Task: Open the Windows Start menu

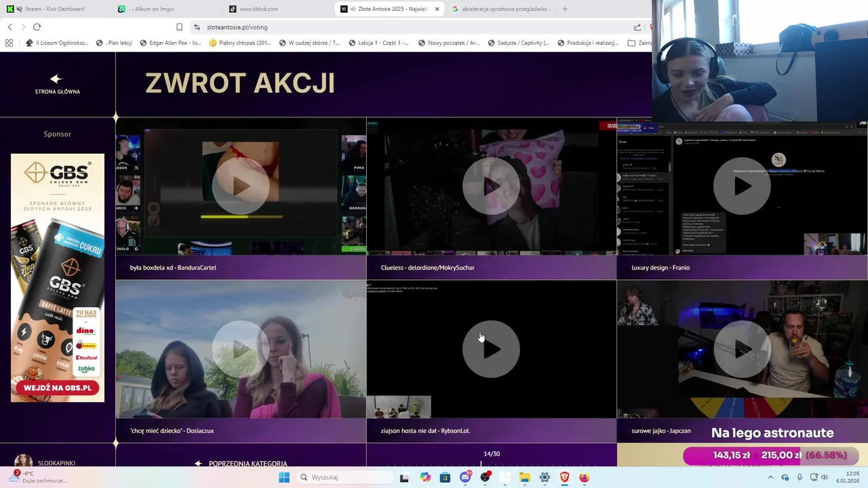Action: [284, 477]
